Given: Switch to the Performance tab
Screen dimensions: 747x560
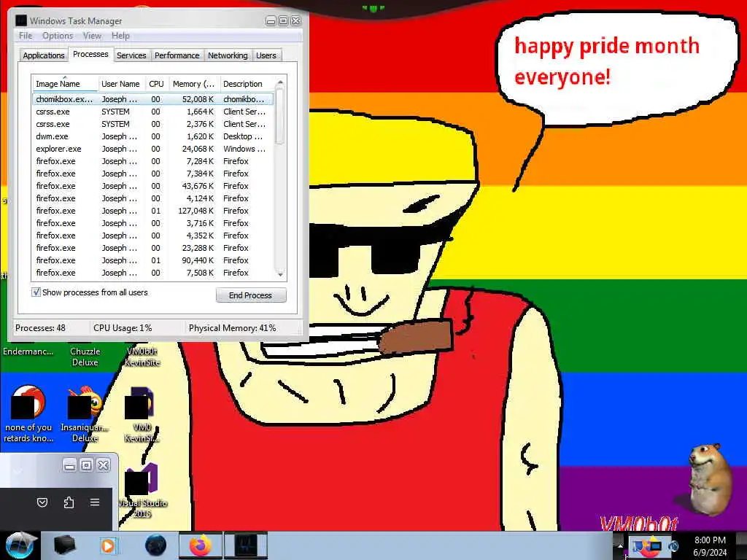Looking at the screenshot, I should [x=177, y=55].
